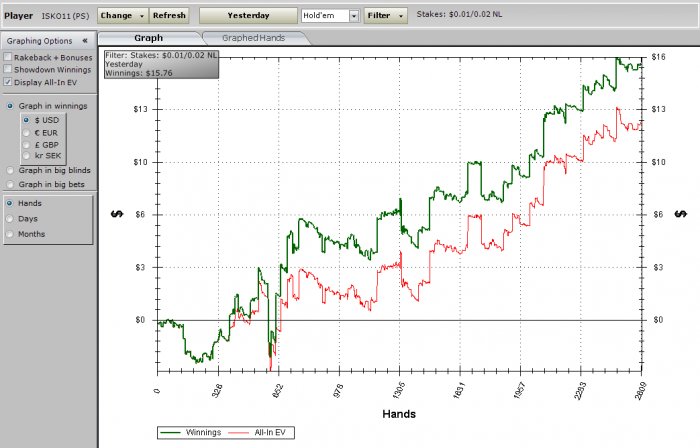
Task: Click the Graphing Options header label
Action: tap(39, 41)
